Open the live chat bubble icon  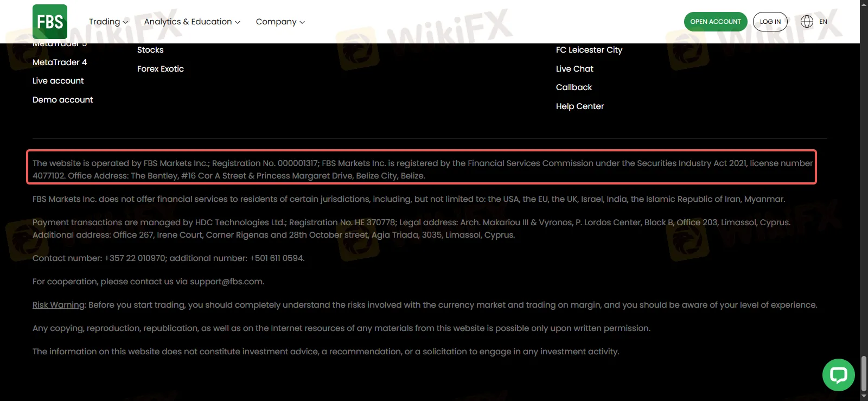point(839,375)
